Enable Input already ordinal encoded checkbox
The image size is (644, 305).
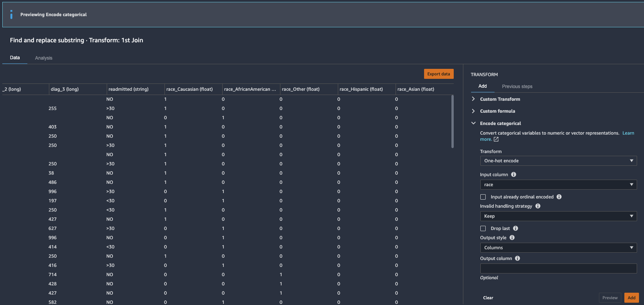[x=483, y=197]
